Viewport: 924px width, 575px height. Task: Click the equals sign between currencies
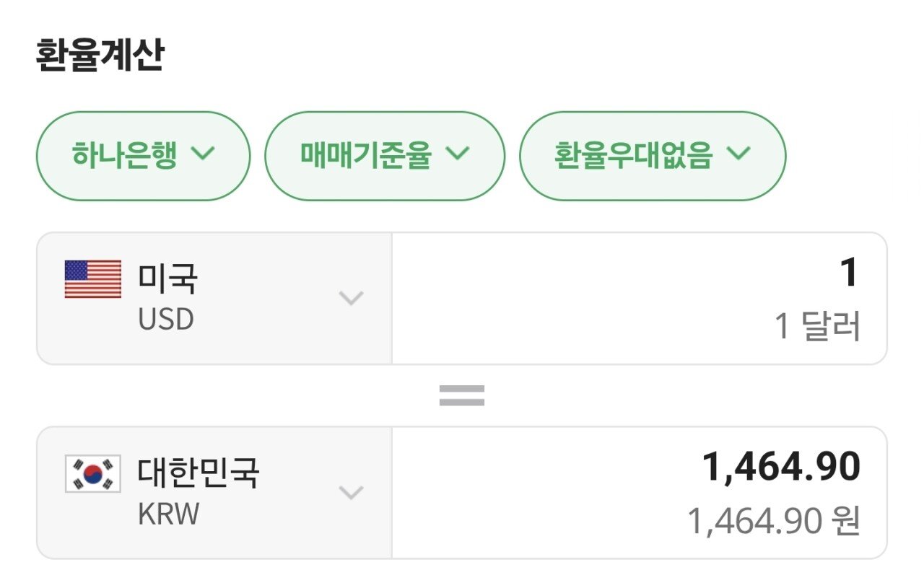[x=462, y=395]
